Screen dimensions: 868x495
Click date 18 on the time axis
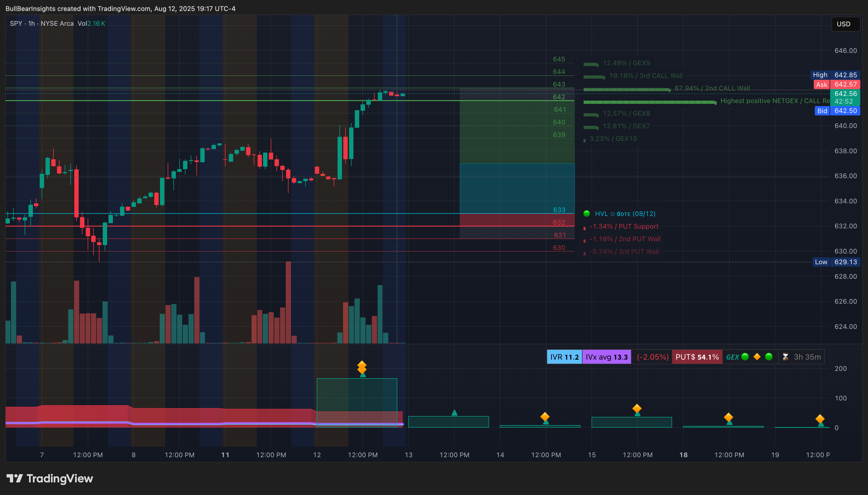pos(683,454)
